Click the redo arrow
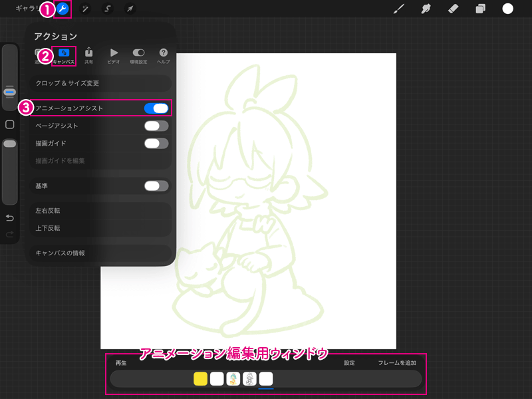Viewport: 532px width, 399px height. [x=10, y=234]
